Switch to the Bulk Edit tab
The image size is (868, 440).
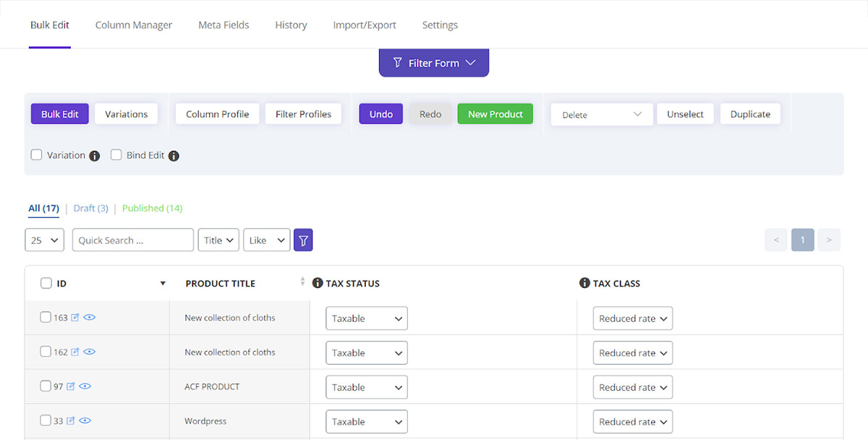coord(50,25)
